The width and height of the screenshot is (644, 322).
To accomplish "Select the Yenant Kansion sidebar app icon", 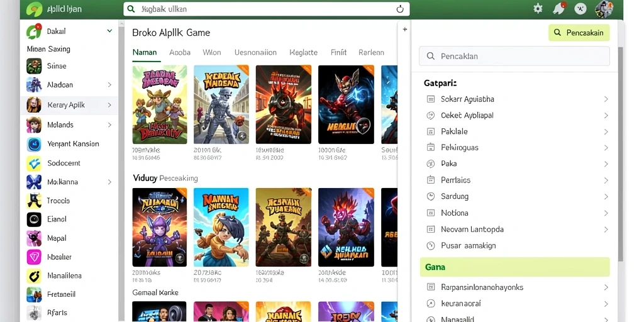I will coord(34,144).
